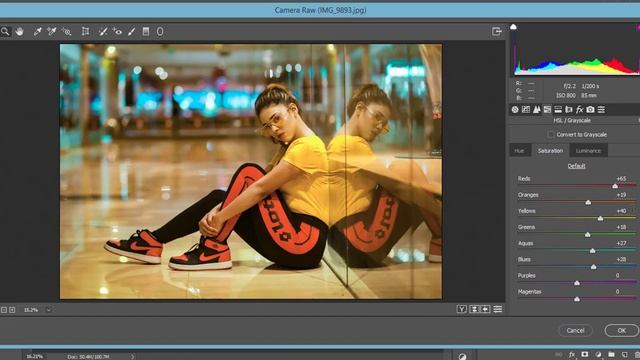This screenshot has width=640, height=360.
Task: Copy current settings to Before icon
Action: click(x=485, y=309)
